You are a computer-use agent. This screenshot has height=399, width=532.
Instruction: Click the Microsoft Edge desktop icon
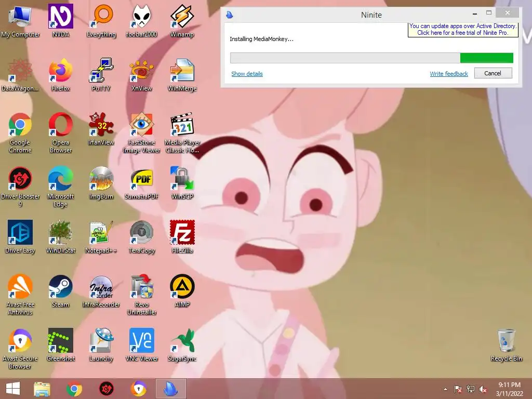(61, 187)
